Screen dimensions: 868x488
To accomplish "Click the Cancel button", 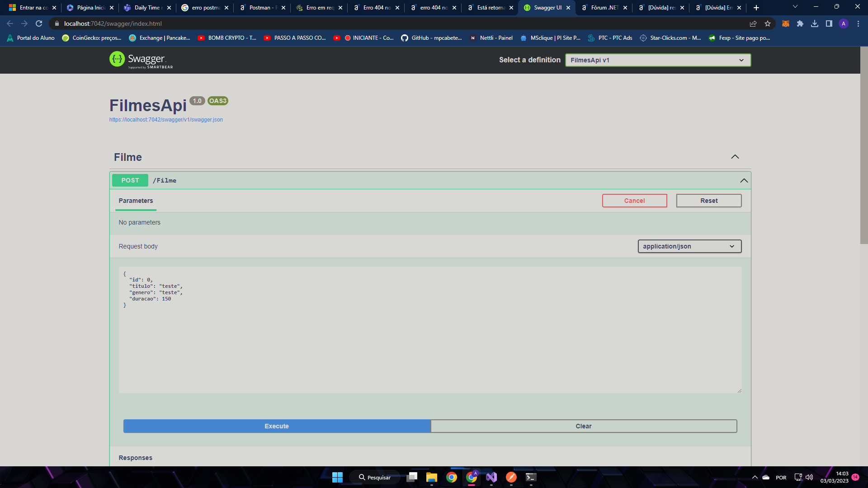I will click(634, 201).
